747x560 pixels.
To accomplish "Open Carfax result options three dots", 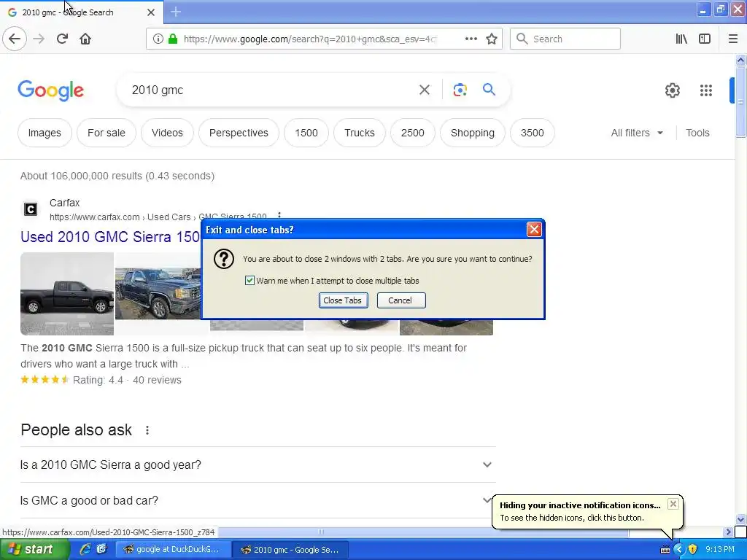I will 279,216.
